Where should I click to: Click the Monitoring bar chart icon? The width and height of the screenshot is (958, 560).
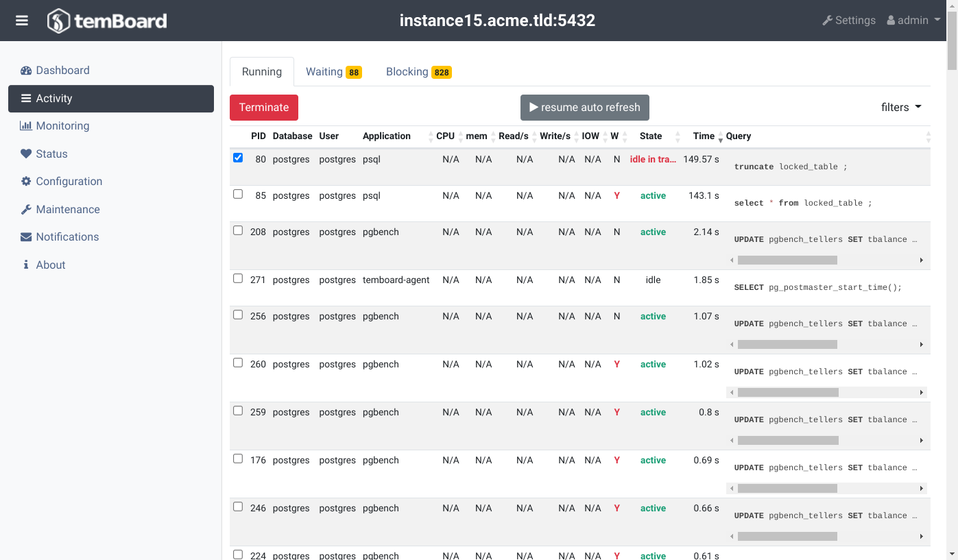pos(26,126)
